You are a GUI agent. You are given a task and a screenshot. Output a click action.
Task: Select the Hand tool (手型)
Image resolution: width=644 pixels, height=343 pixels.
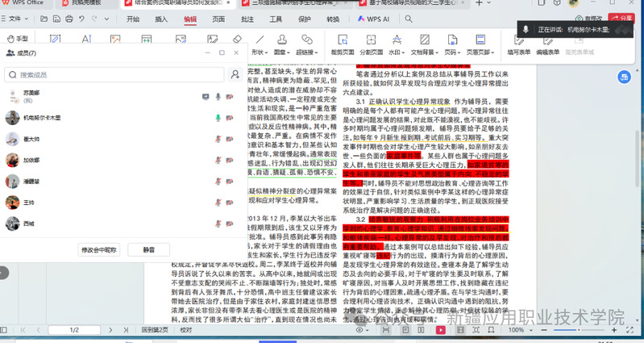pyautogui.click(x=18, y=38)
